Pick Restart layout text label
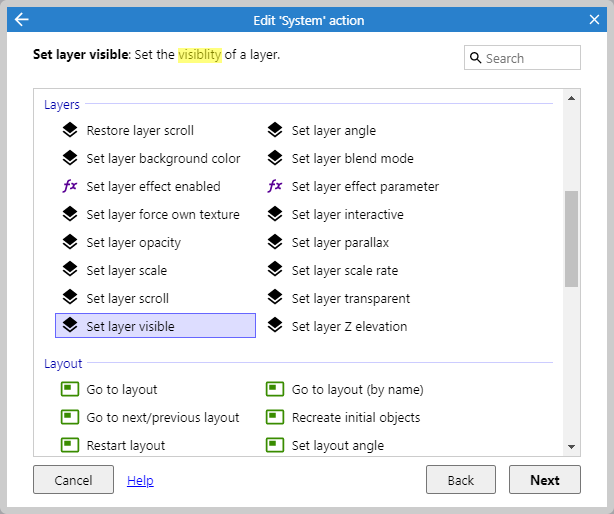The height and width of the screenshot is (514, 614). 126,445
